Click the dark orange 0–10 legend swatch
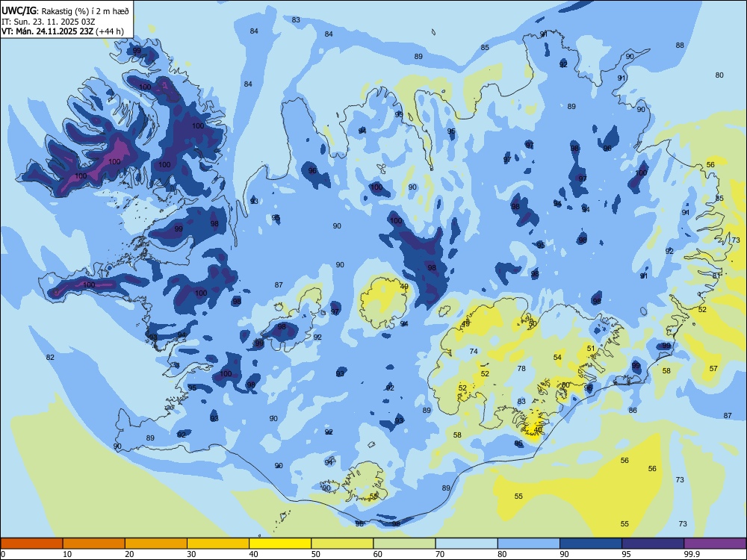This screenshot has width=747, height=560. (31, 544)
